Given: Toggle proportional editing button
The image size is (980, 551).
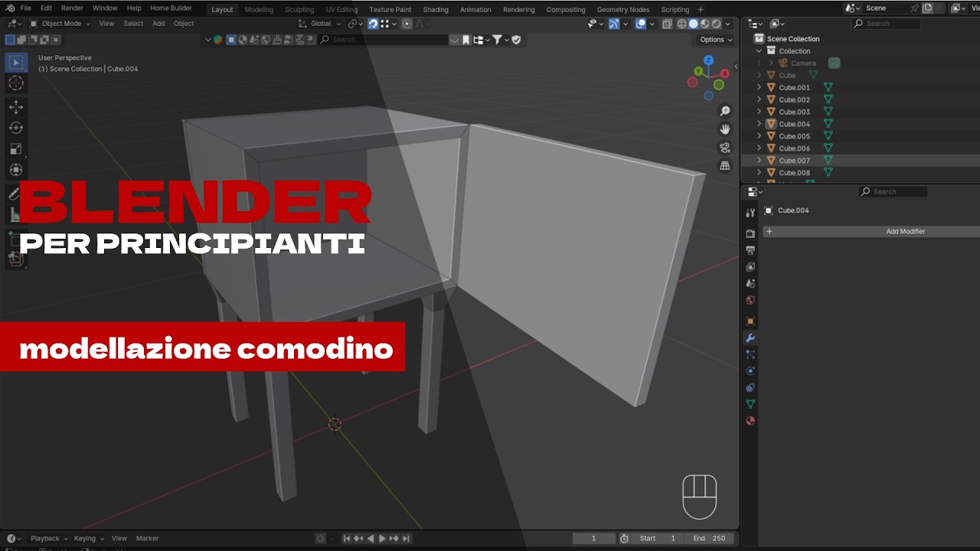Looking at the screenshot, I should pos(407,24).
